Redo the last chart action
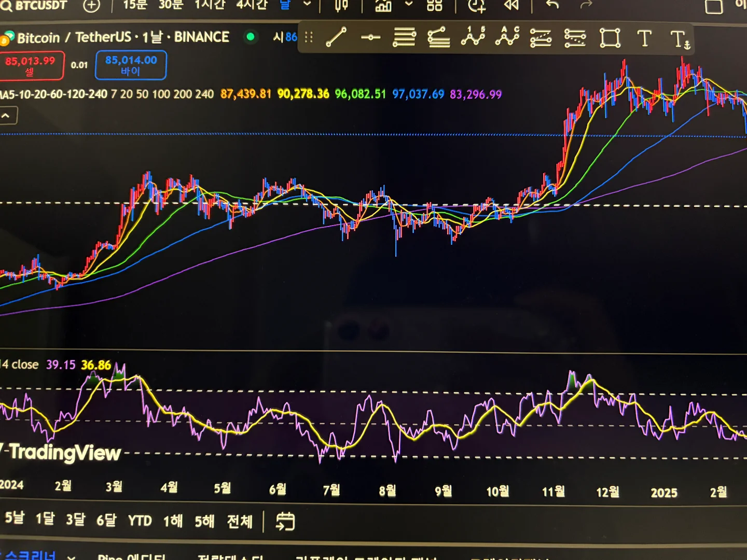The width and height of the screenshot is (747, 560). 586,5
